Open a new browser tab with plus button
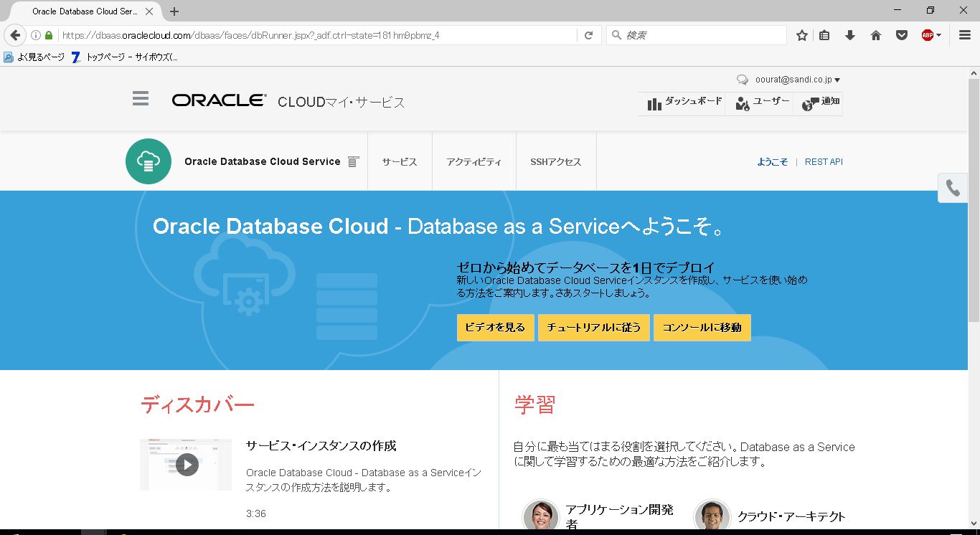The width and height of the screenshot is (980, 535). [x=174, y=11]
